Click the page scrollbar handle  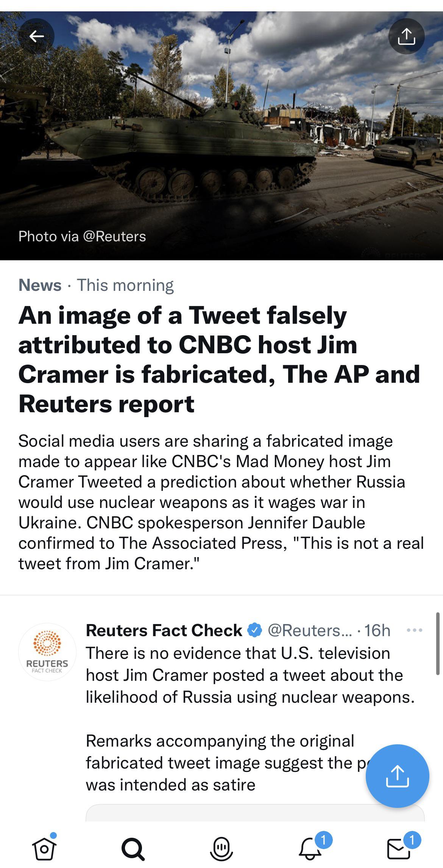click(x=437, y=643)
